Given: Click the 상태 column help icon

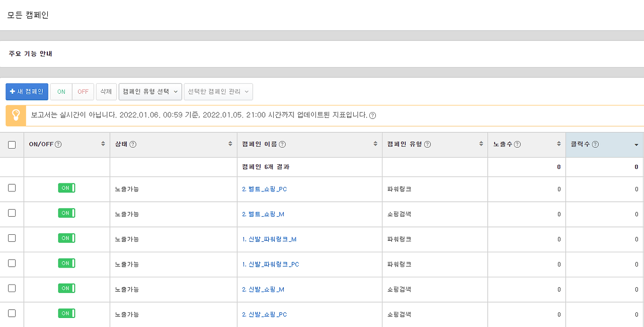Looking at the screenshot, I should [133, 145].
